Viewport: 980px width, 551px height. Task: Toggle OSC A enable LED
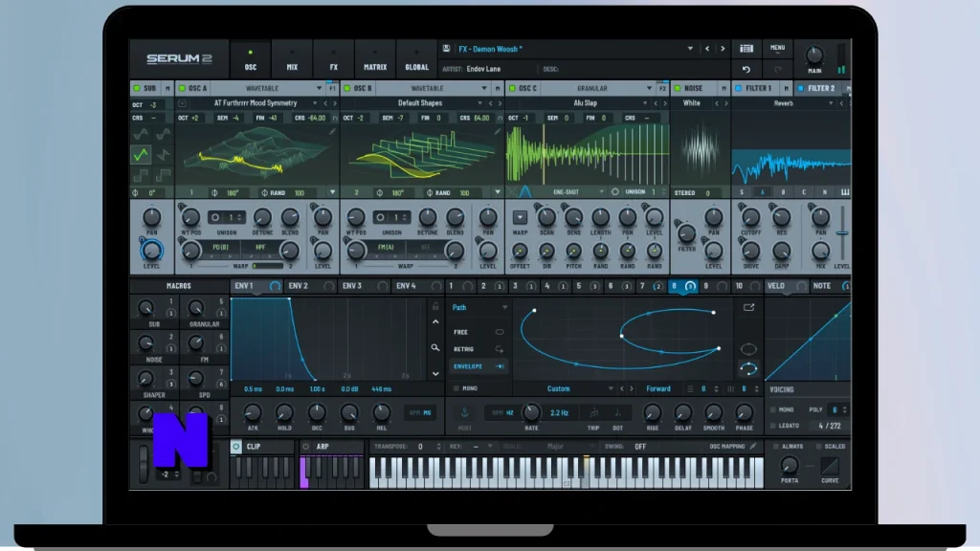pos(182,88)
